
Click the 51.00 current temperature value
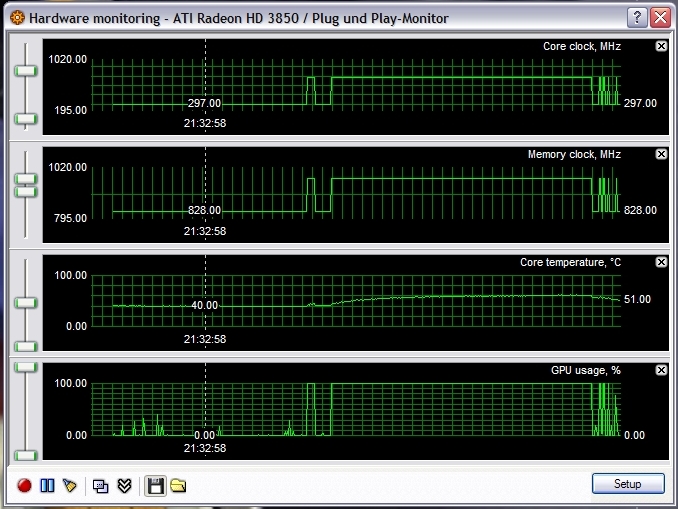[637, 299]
